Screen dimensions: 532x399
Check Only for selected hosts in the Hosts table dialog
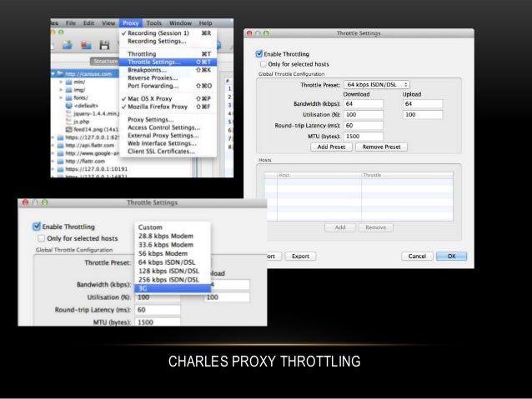263,64
